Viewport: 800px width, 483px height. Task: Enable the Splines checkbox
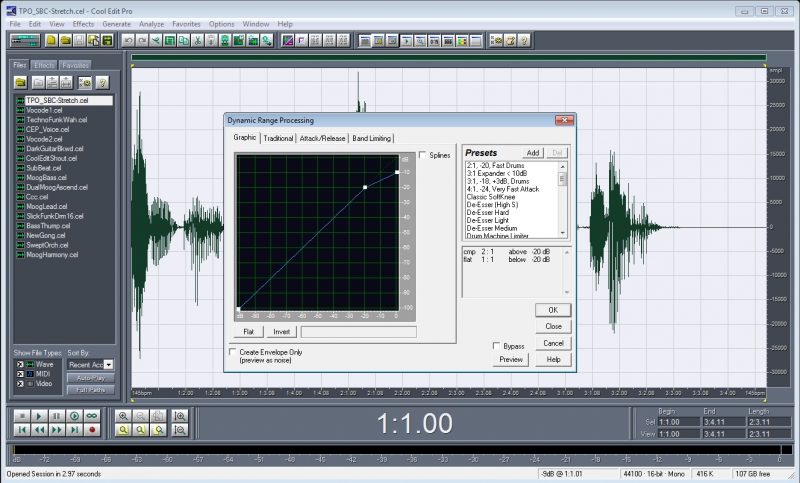[x=422, y=155]
